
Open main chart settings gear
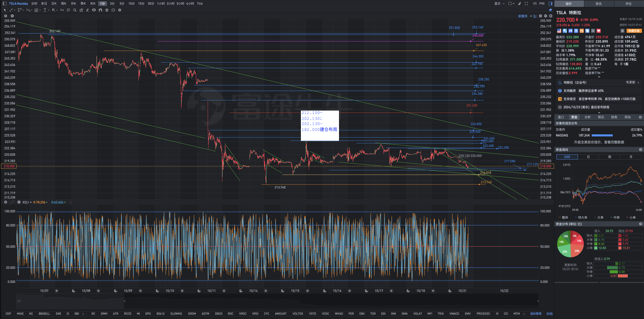[x=6, y=16]
